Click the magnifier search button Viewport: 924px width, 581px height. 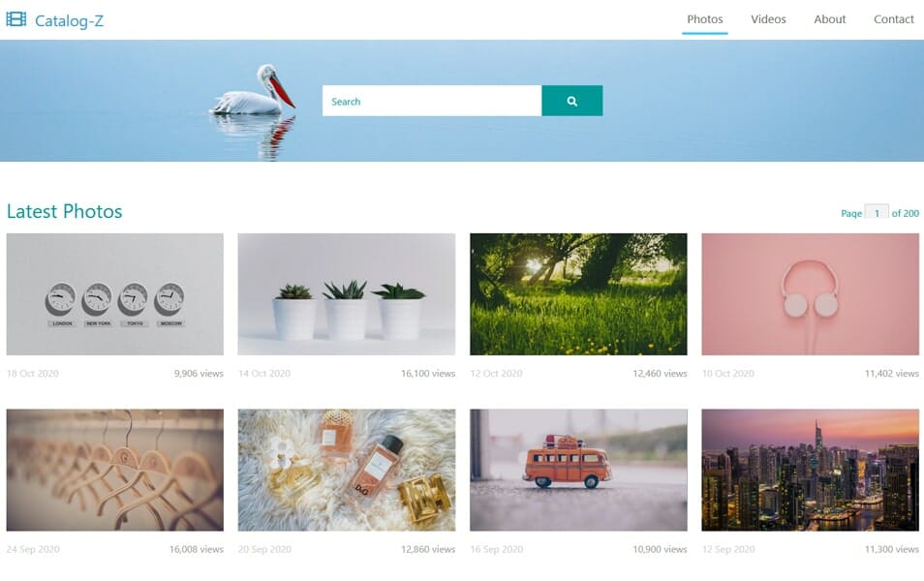(571, 101)
